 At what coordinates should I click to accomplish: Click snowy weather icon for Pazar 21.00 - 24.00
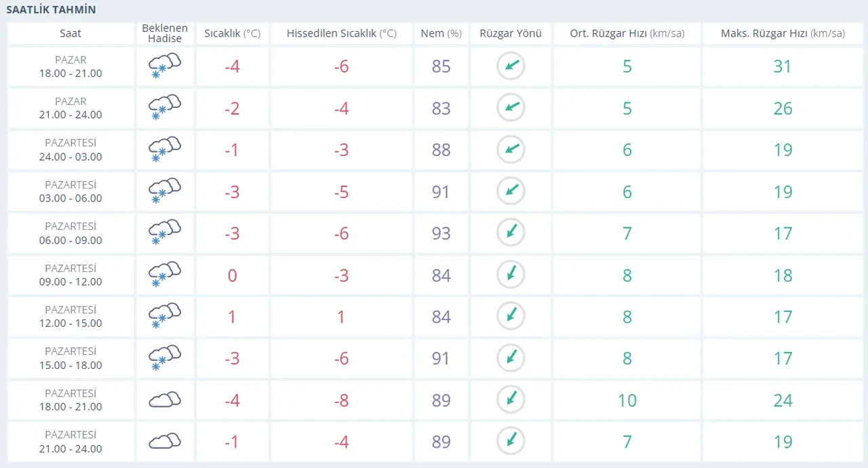[164, 108]
